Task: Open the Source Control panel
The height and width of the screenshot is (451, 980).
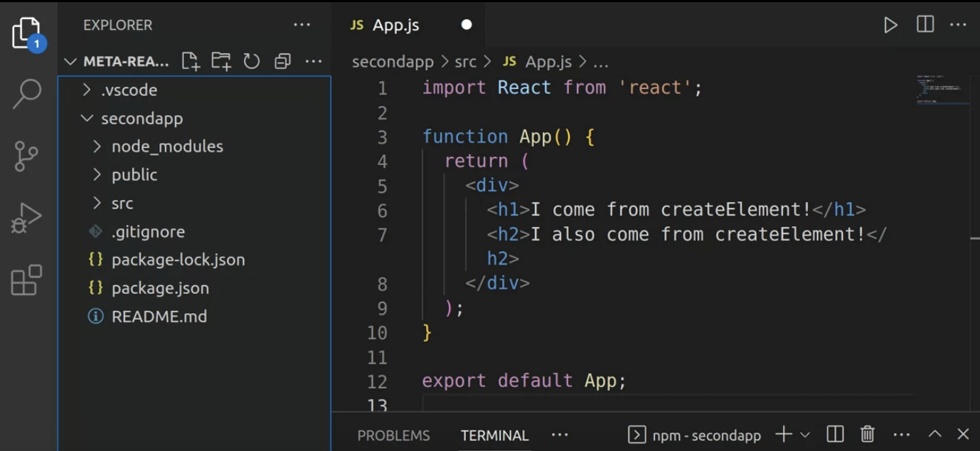Action: pyautogui.click(x=27, y=155)
